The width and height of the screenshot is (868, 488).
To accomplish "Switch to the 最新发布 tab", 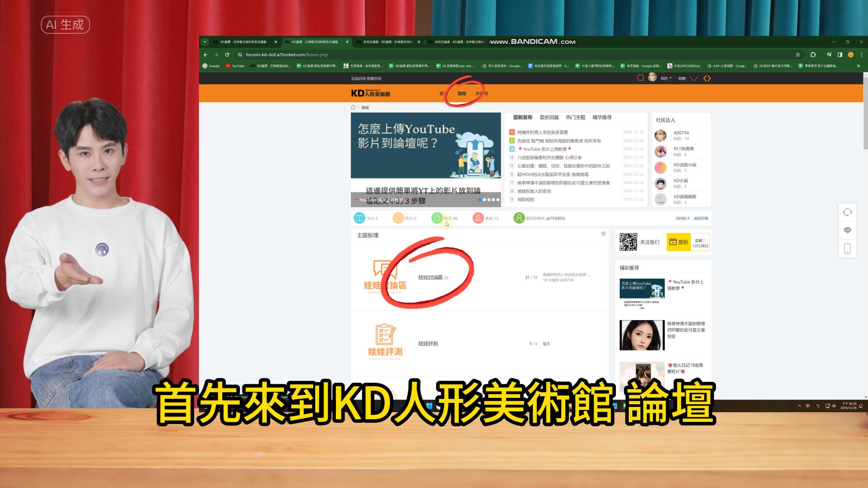I will [522, 117].
